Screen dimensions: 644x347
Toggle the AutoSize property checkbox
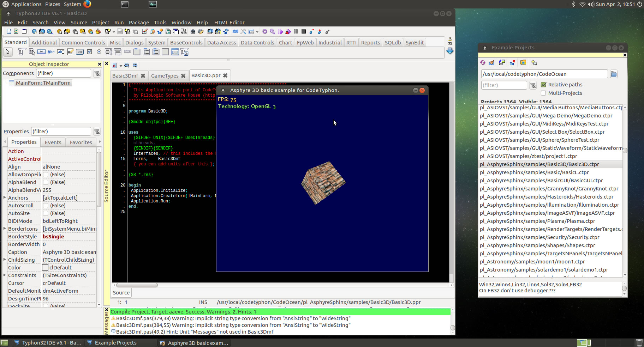(46, 213)
